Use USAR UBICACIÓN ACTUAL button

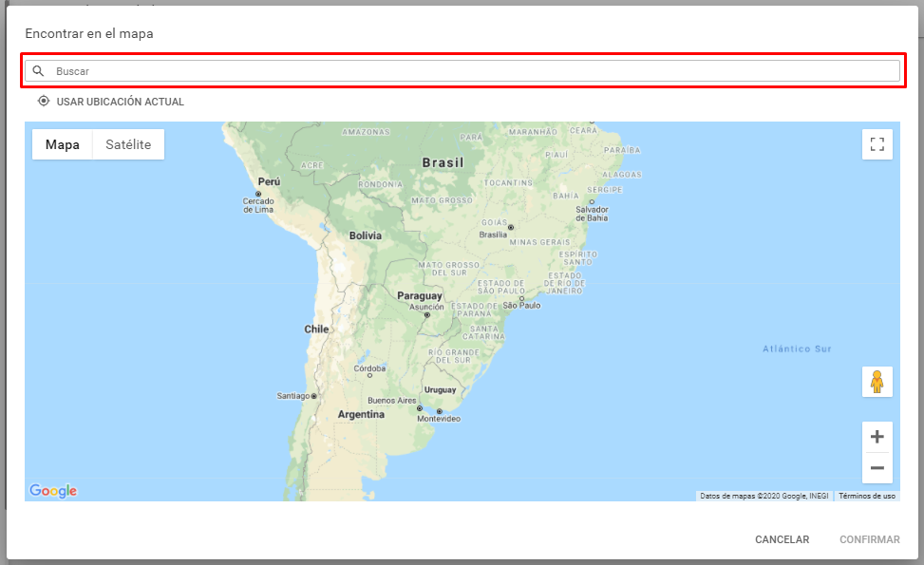click(x=111, y=102)
